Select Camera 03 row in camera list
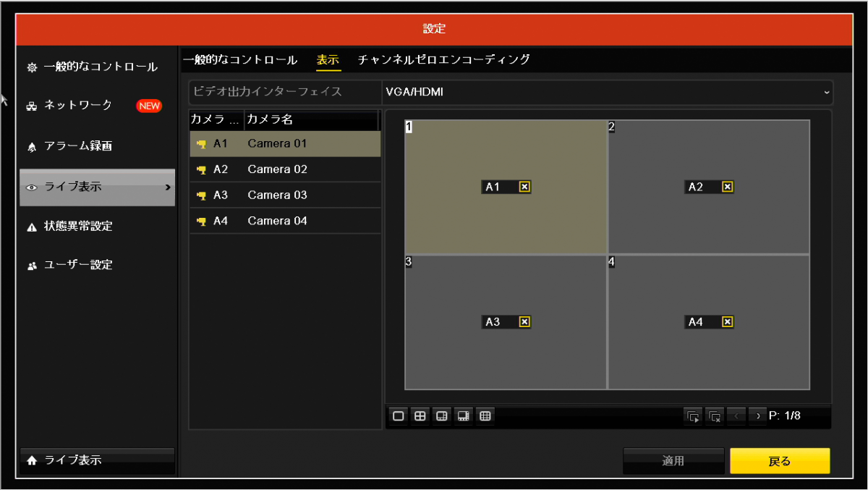The width and height of the screenshot is (868, 490). tap(285, 195)
